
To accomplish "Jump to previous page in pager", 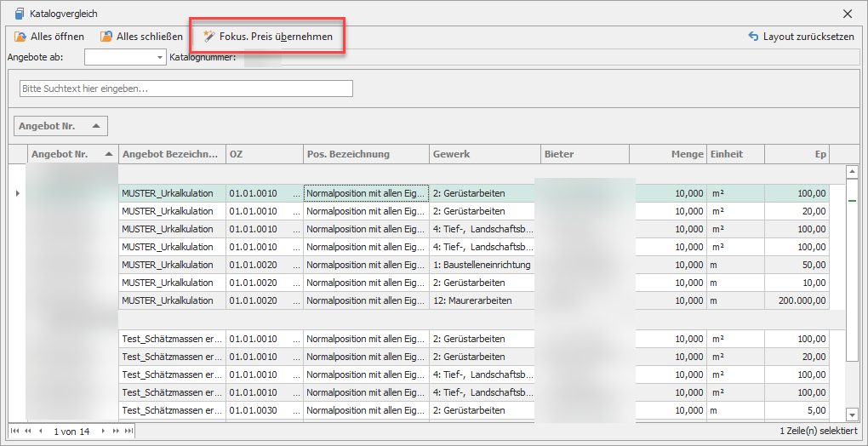I will point(28,432).
